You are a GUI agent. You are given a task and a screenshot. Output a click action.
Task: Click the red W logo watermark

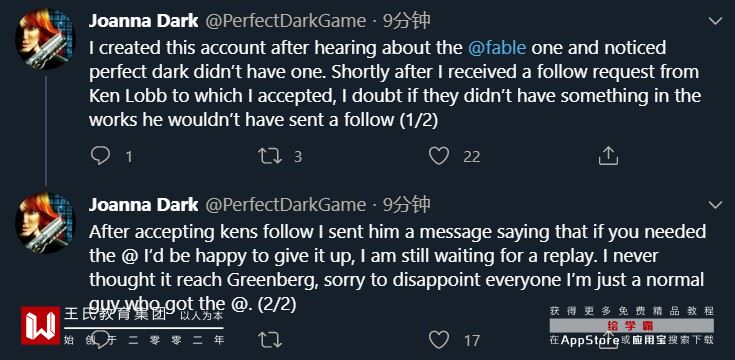coord(40,325)
